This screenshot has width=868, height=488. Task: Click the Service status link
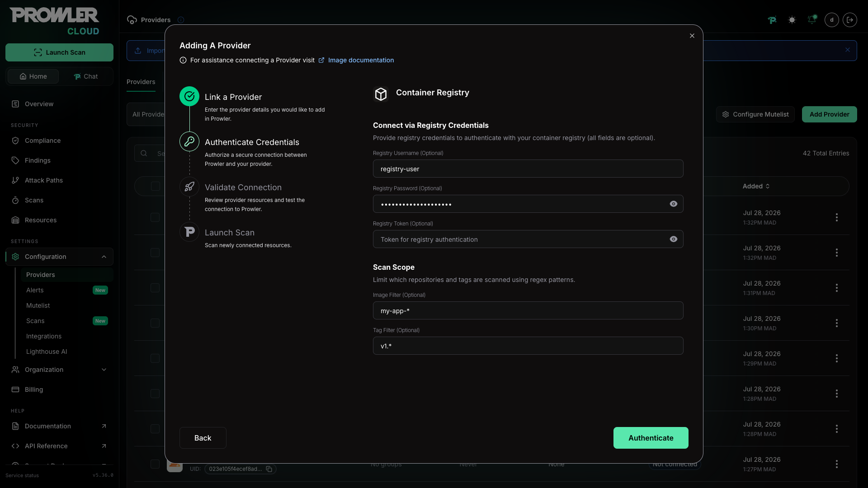(x=22, y=475)
